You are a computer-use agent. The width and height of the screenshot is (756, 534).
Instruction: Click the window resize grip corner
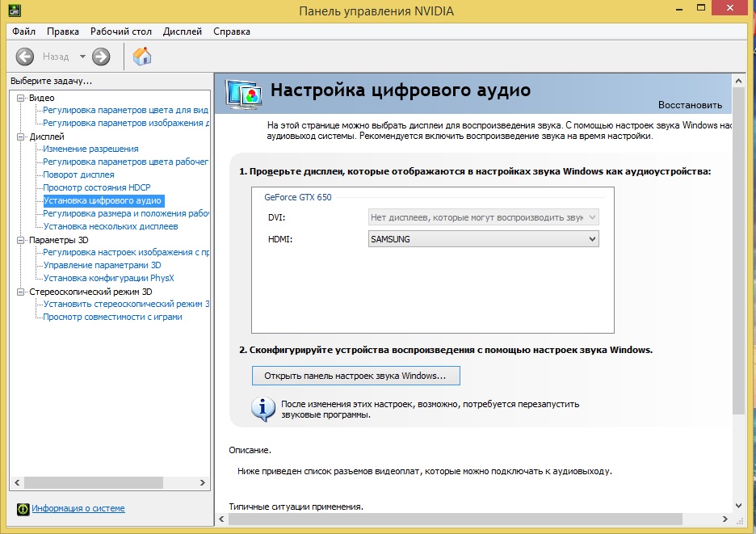(x=739, y=520)
